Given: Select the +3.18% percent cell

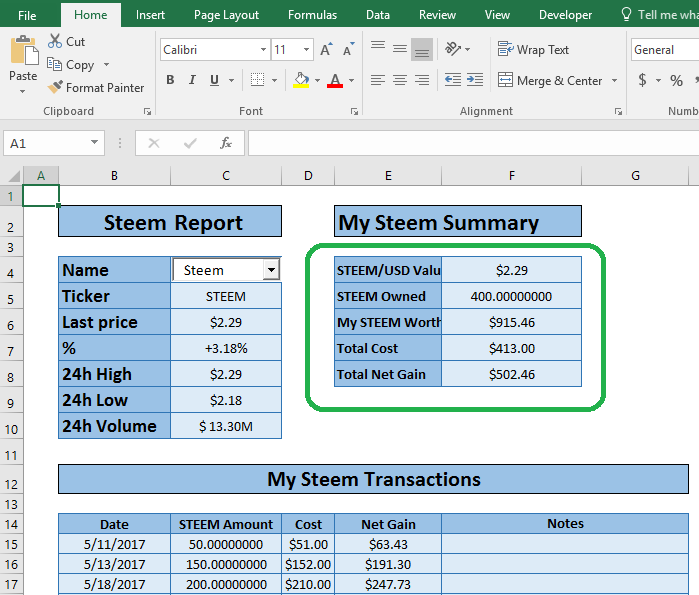Looking at the screenshot, I should (226, 348).
